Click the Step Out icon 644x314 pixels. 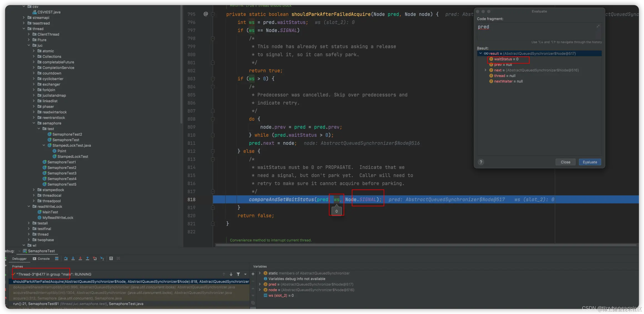[x=87, y=258]
